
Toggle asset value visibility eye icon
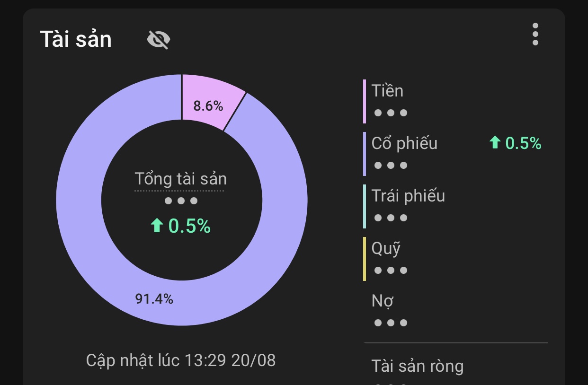pyautogui.click(x=159, y=39)
